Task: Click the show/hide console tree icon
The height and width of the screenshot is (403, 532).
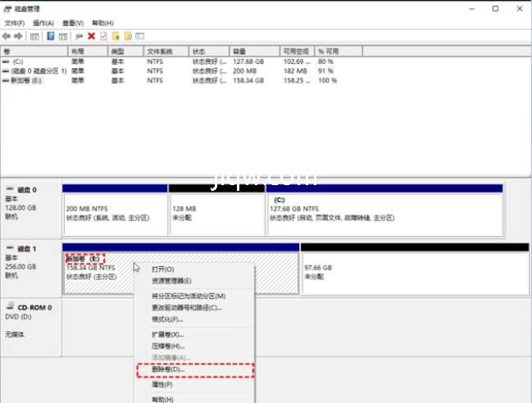Action: 34,37
